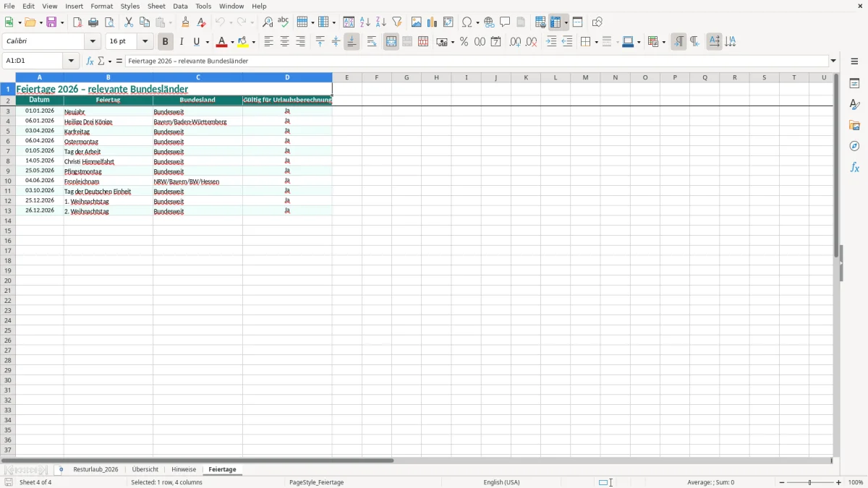Click the Print icon
This screenshot has height=488, width=868.
[93, 22]
